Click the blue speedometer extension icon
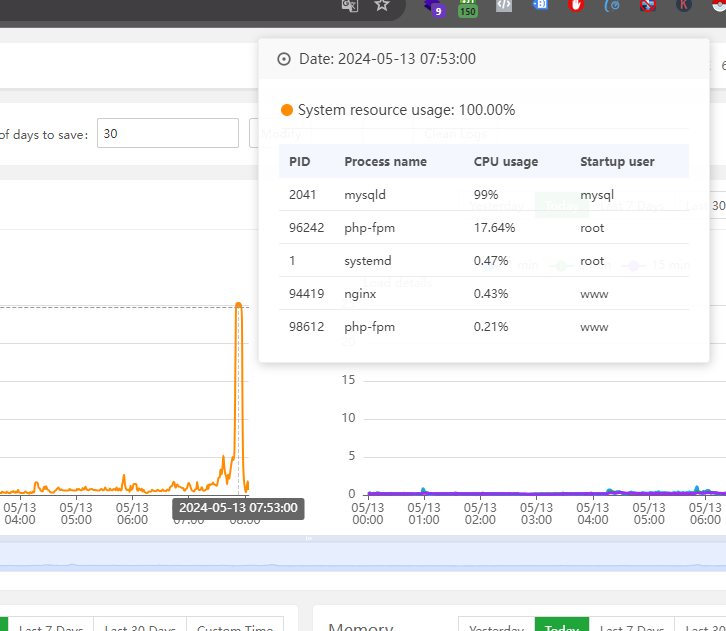This screenshot has width=726, height=631. coord(612,6)
